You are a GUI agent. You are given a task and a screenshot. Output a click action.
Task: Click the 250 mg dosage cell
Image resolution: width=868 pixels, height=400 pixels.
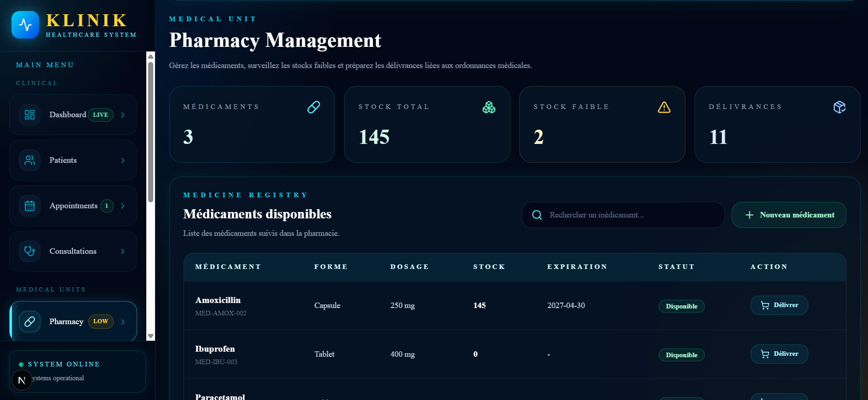click(402, 305)
